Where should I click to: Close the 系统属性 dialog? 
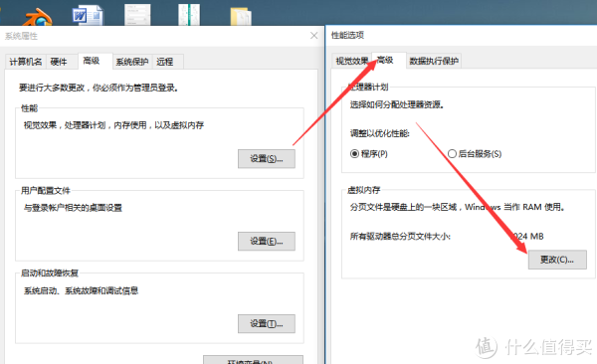tap(314, 36)
